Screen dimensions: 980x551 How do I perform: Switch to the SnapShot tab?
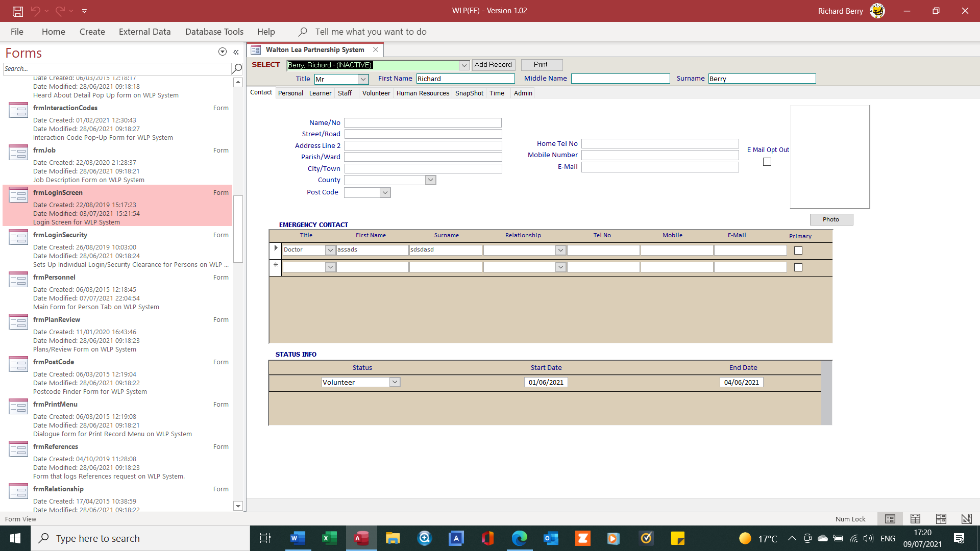tap(469, 93)
